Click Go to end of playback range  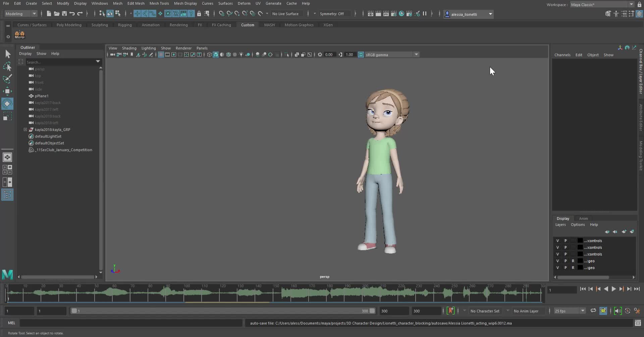[x=638, y=289]
